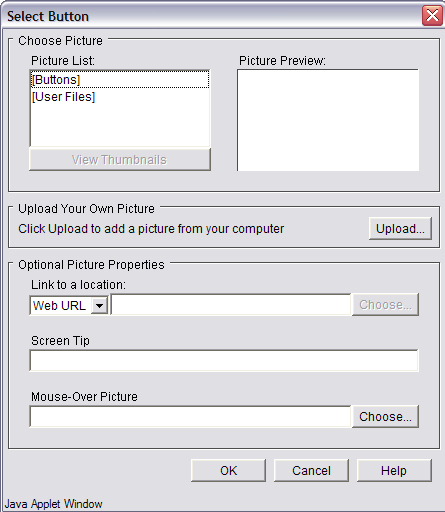
Task: Click the Choose... button for the Mouse-Over Picture
Action: [385, 416]
